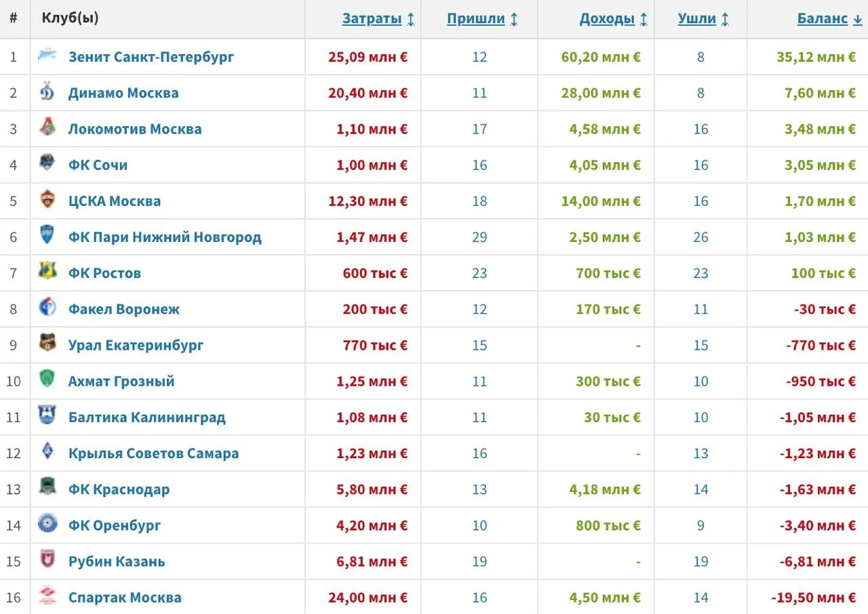Click the Baltika Kaliningrad club crest

[47, 416]
